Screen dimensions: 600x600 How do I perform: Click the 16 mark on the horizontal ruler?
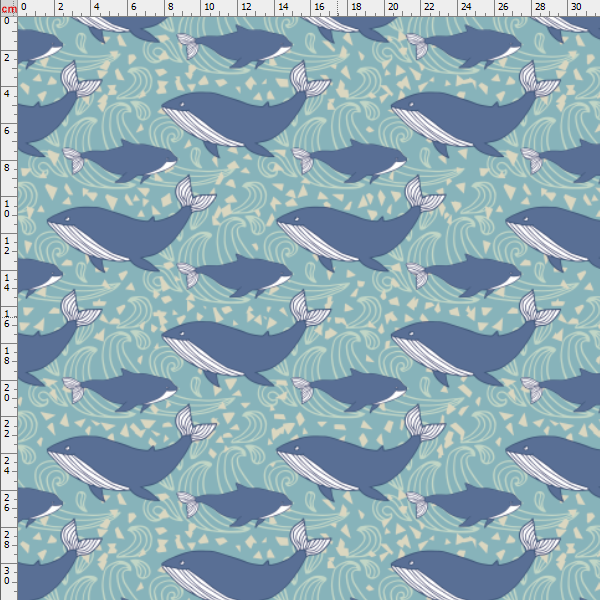pos(319,7)
